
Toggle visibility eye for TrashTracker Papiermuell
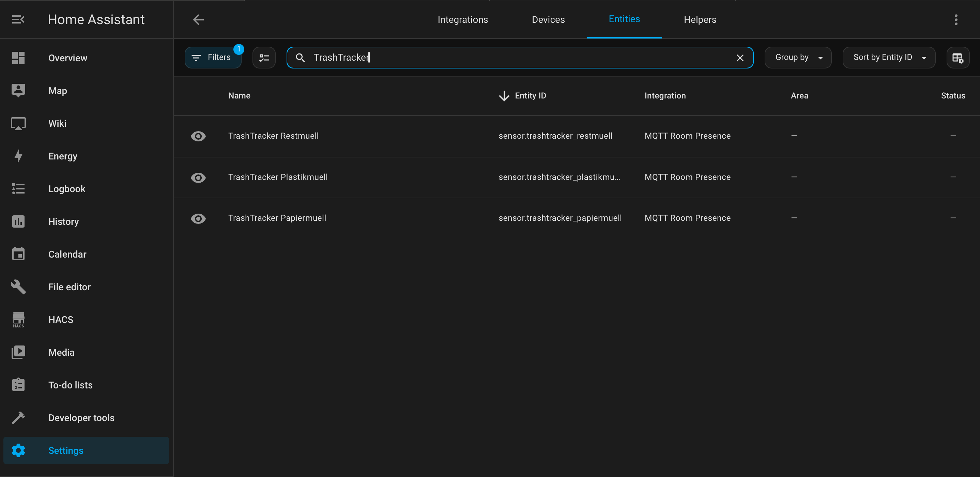(198, 218)
